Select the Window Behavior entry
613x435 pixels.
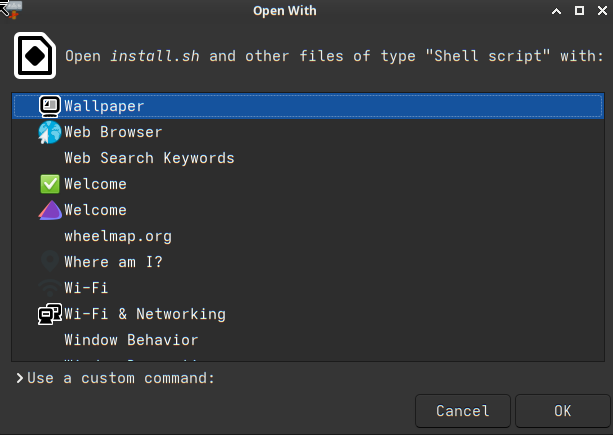click(x=308, y=340)
